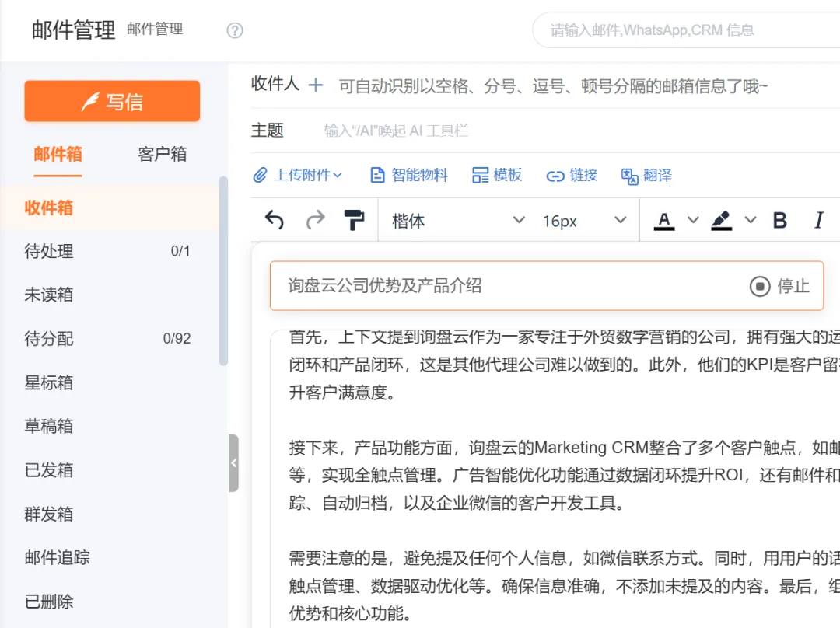
Task: Click the small 邮件管理 breadcrumb label
Action: click(x=155, y=29)
